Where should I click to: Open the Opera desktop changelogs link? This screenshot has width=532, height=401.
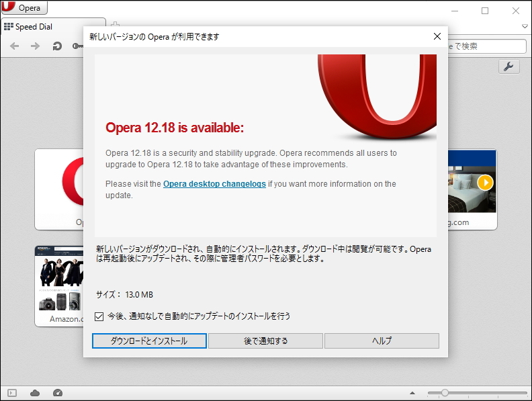pos(214,184)
